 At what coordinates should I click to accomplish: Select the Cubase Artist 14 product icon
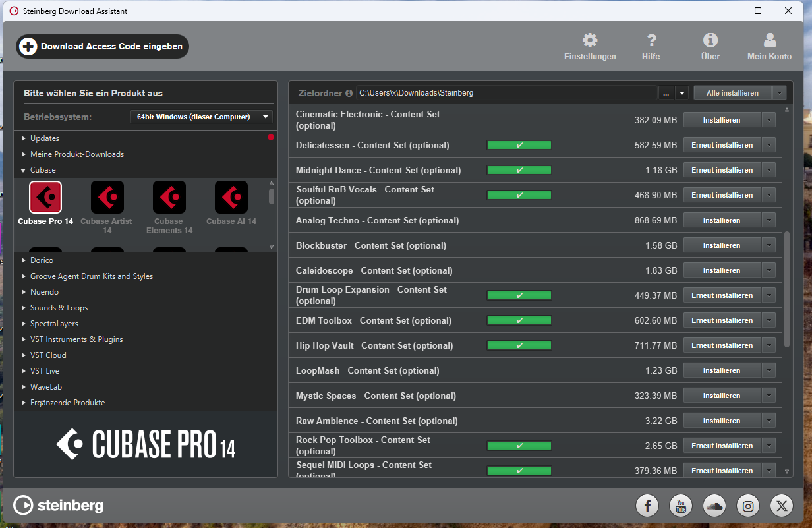[107, 197]
